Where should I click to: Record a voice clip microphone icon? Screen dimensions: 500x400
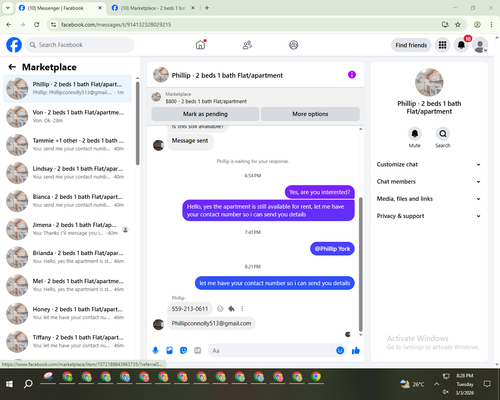[155, 350]
